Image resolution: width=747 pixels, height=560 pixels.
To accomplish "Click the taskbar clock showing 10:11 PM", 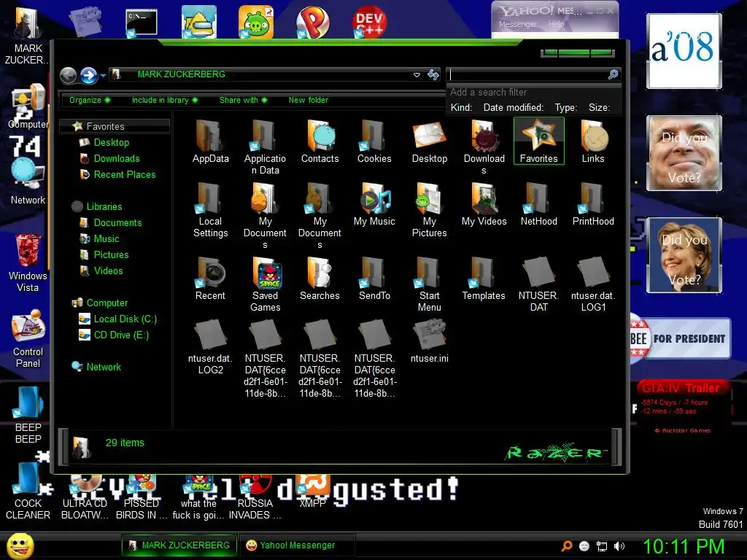I will (684, 546).
